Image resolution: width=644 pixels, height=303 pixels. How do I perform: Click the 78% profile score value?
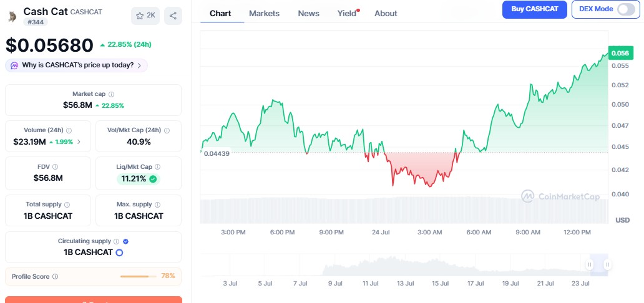168,276
